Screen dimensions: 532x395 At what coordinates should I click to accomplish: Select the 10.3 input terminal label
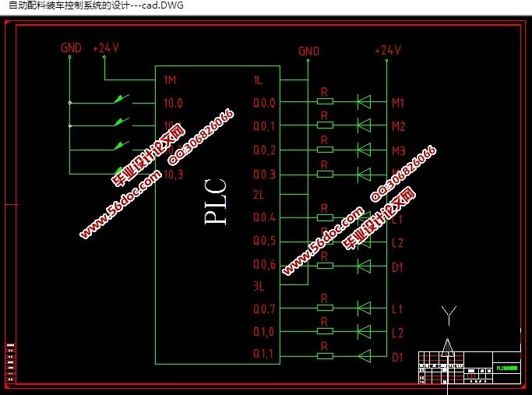click(174, 175)
